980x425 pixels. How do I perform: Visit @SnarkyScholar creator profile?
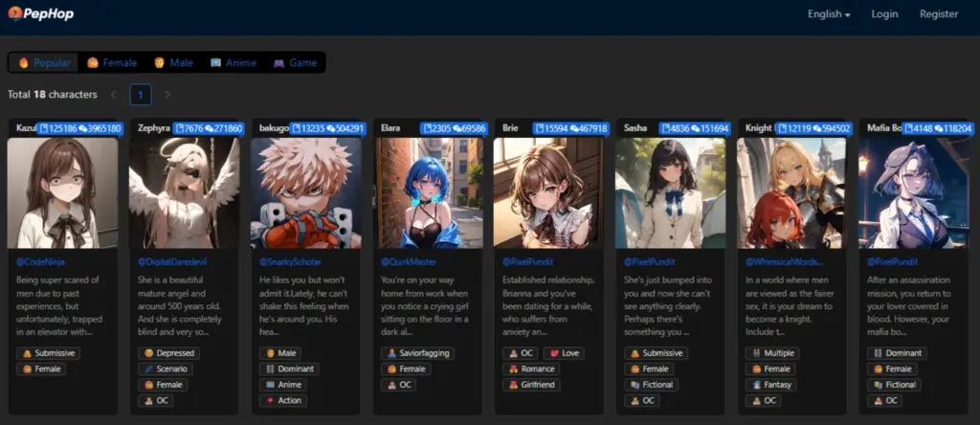tap(291, 262)
